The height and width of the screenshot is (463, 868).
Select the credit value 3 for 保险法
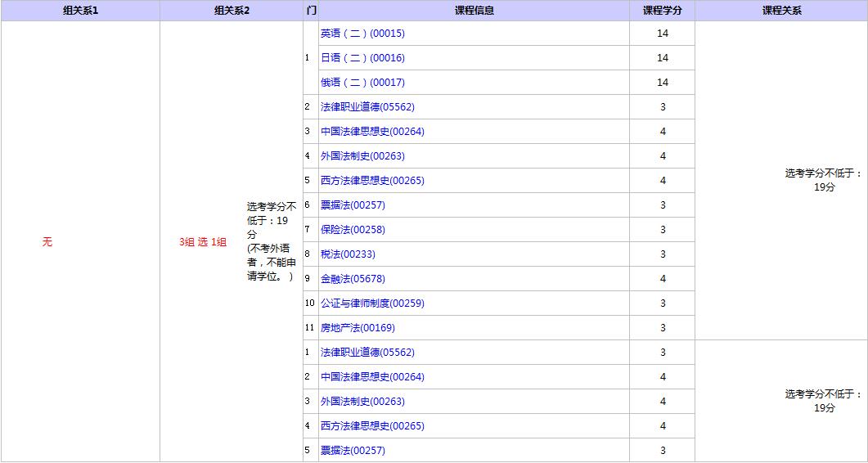click(663, 230)
